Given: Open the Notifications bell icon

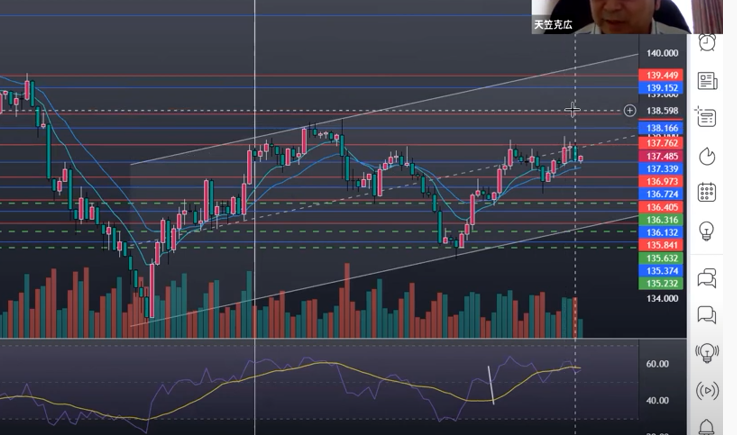Looking at the screenshot, I should pos(707,427).
